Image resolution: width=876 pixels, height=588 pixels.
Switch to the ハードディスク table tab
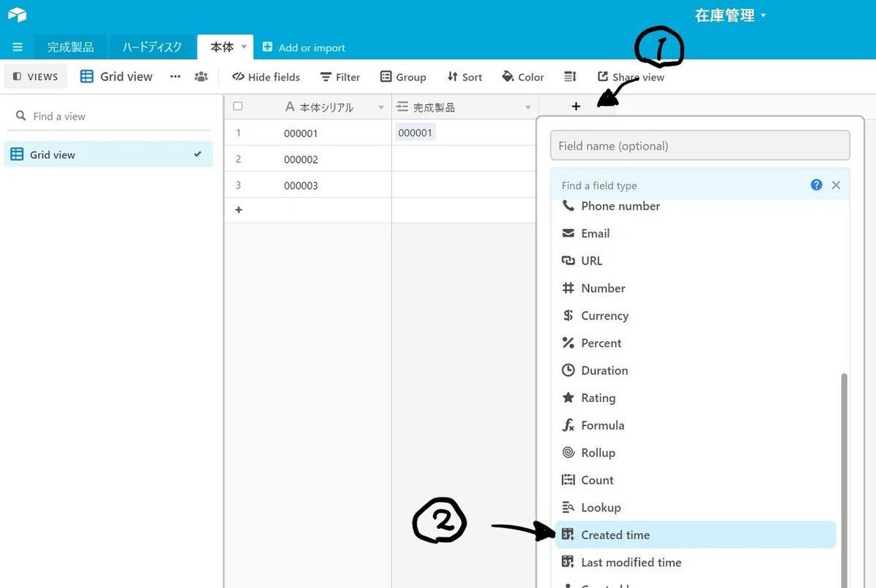click(152, 47)
